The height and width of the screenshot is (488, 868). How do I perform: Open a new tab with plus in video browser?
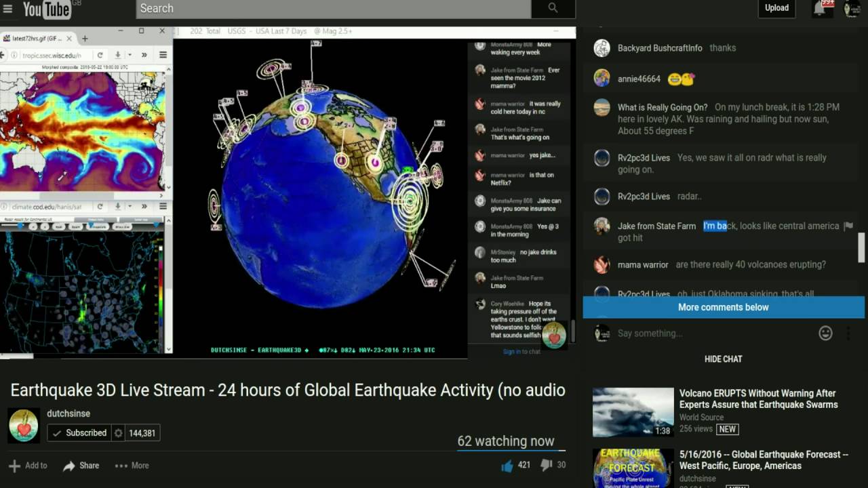click(85, 39)
